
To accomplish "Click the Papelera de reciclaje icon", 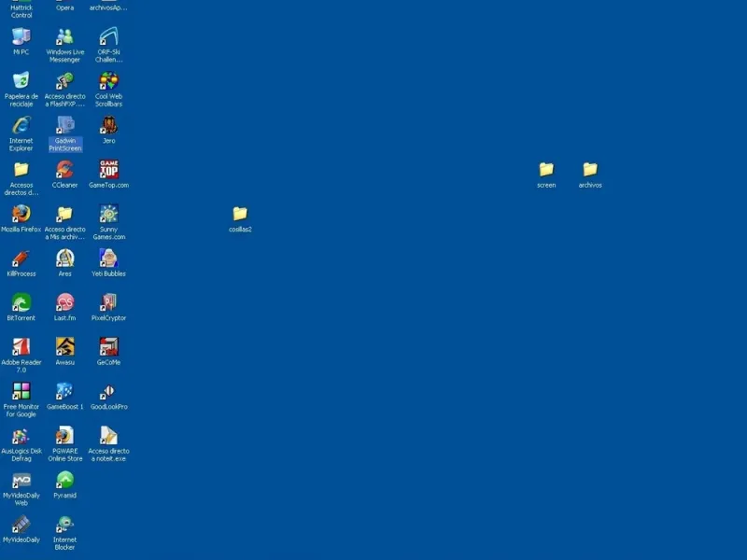I will (21, 81).
